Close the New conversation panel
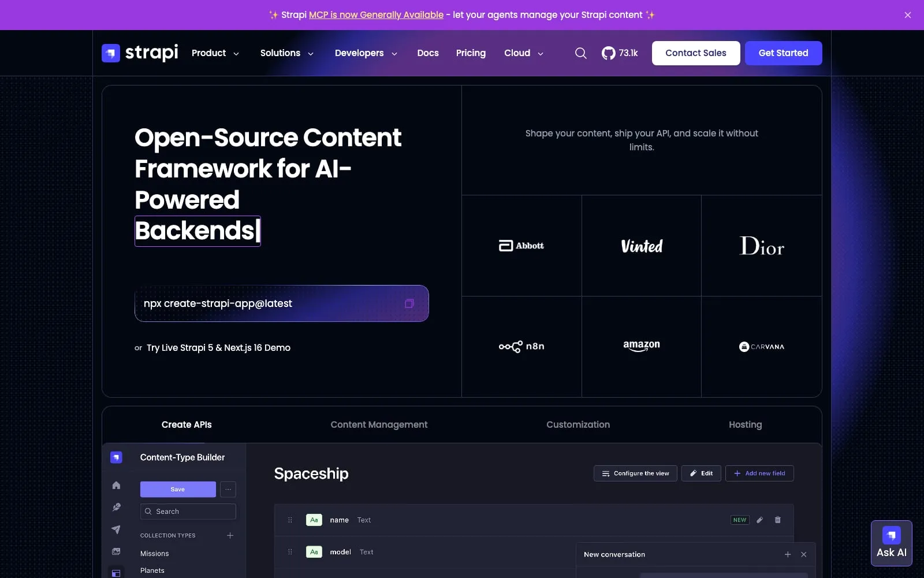924x578 pixels. coord(804,554)
